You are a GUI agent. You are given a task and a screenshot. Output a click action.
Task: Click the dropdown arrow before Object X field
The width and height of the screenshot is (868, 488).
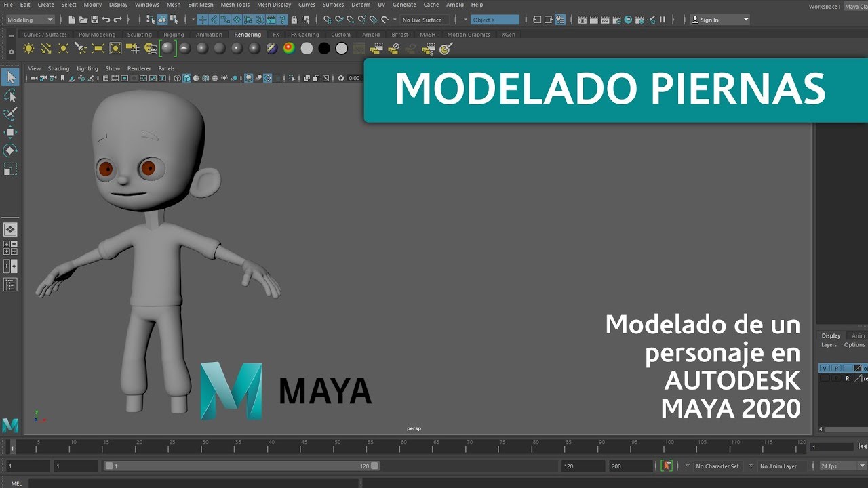(x=465, y=20)
